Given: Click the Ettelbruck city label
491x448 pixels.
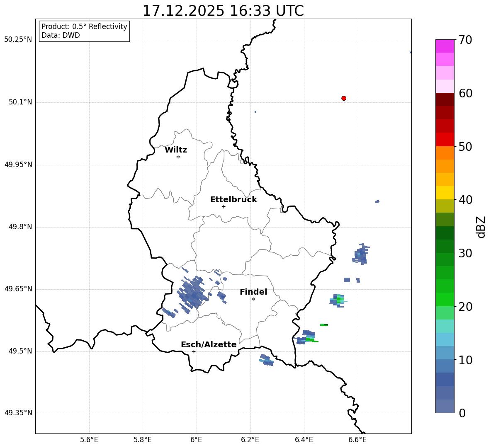Looking at the screenshot, I should pyautogui.click(x=233, y=200).
